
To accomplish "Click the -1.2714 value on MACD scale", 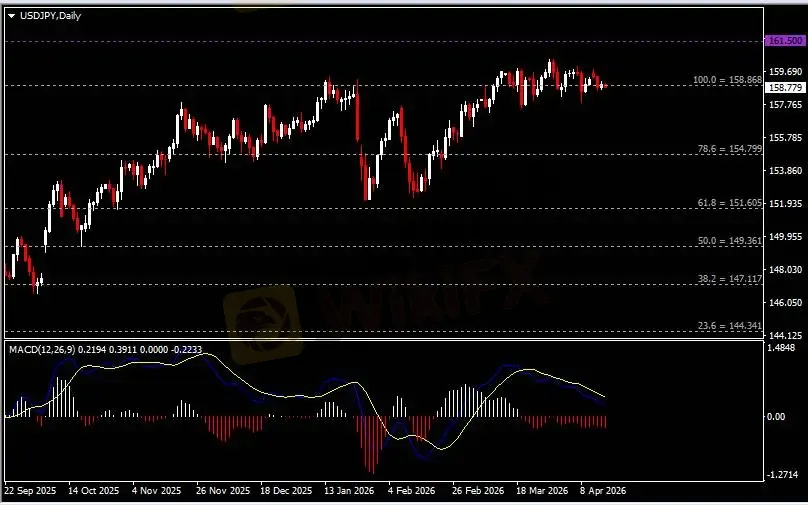I will 784,474.
